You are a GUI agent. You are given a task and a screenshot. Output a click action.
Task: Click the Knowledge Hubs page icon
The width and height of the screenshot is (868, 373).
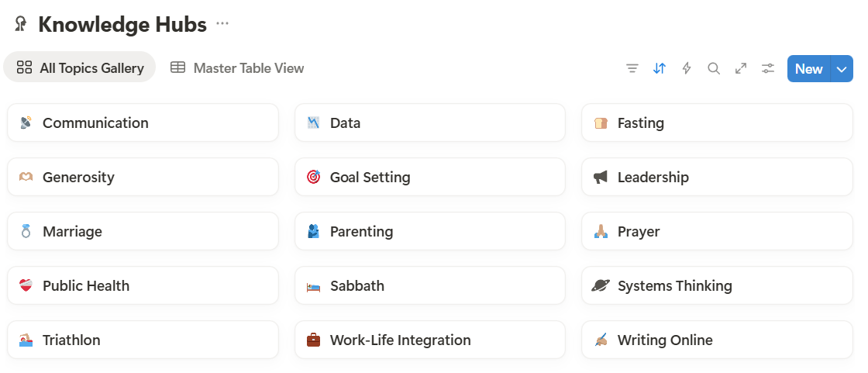pyautogui.click(x=21, y=25)
